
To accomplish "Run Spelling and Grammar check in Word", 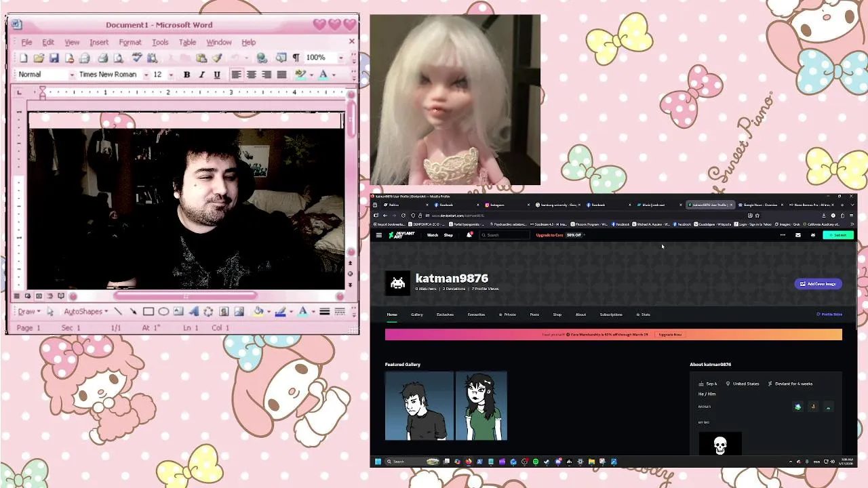I will (137, 58).
